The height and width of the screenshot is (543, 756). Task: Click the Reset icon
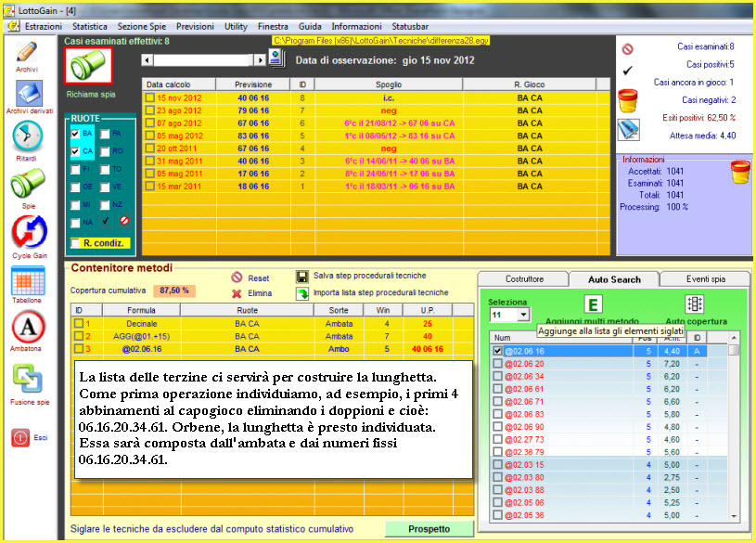pyautogui.click(x=237, y=278)
